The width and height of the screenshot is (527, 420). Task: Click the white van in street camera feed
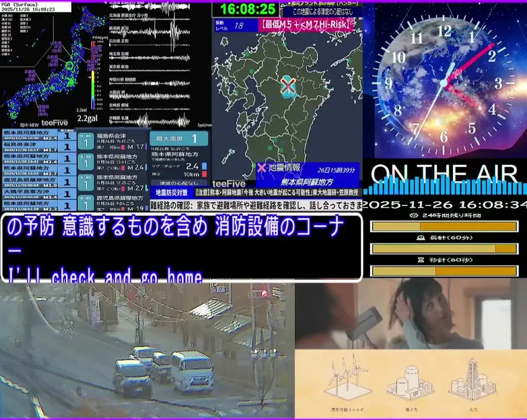[192, 372]
